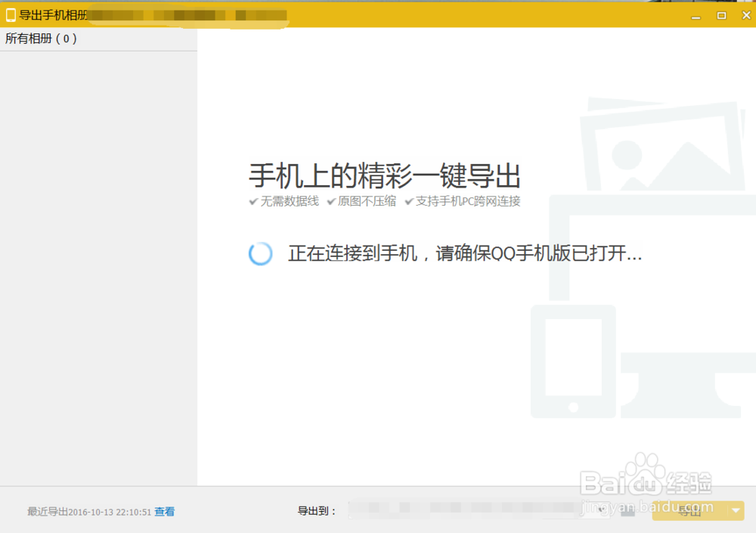Click the loading spinner beside connecting message
The height and width of the screenshot is (533, 756).
260,253
